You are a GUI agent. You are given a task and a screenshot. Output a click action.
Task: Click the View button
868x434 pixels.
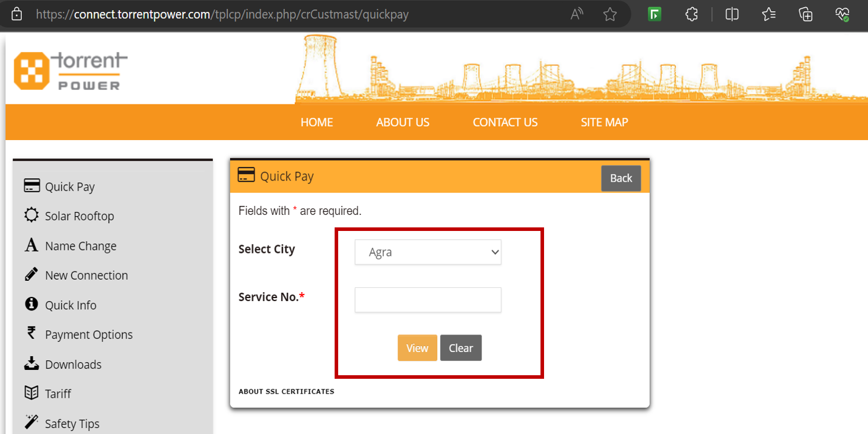pos(417,347)
